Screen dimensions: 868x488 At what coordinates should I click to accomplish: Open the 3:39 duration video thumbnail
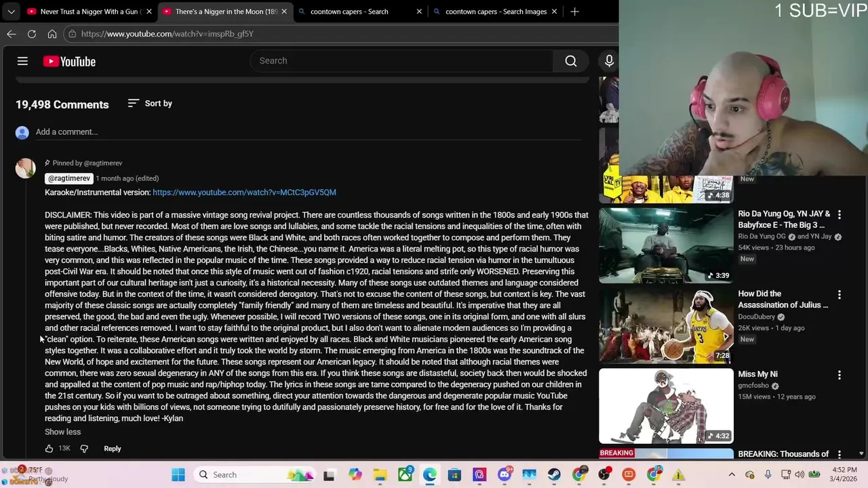coord(666,245)
